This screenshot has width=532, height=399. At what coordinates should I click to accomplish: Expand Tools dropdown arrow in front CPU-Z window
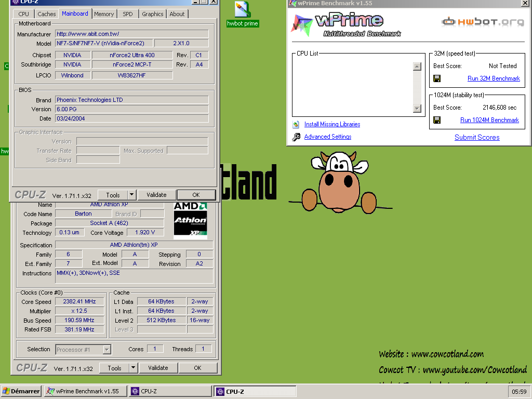coord(131,195)
